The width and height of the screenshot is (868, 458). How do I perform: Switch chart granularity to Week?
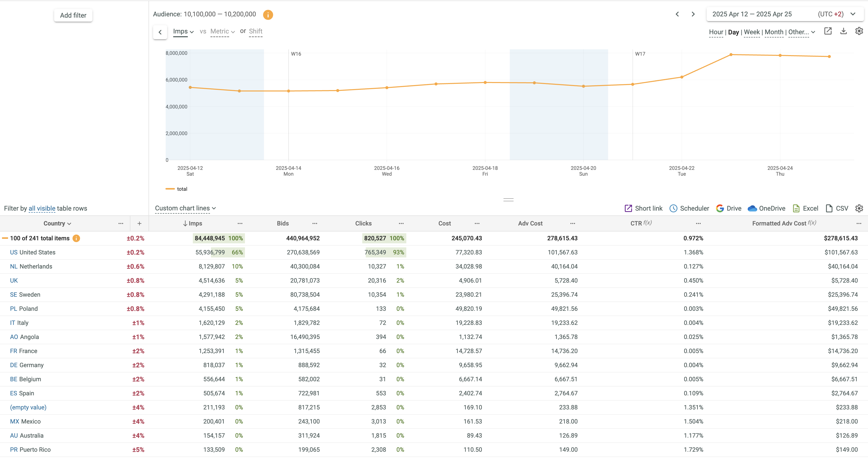(x=752, y=32)
